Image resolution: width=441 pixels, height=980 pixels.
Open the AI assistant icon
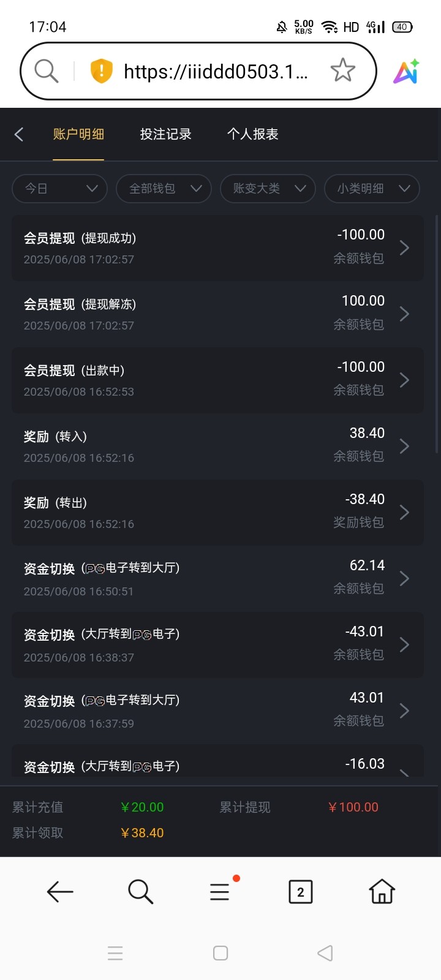(406, 72)
